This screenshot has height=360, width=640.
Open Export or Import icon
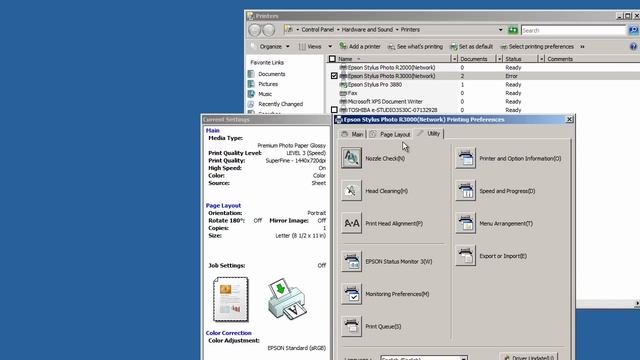[466, 256]
